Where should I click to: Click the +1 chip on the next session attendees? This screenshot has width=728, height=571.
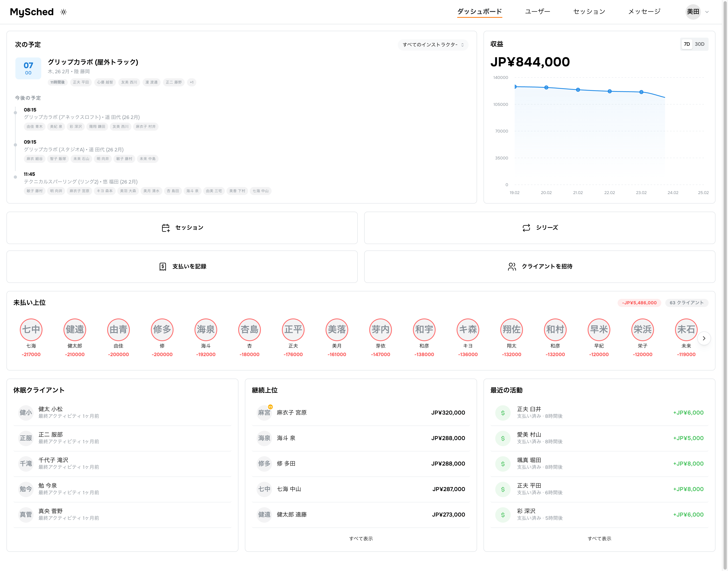pos(192,82)
